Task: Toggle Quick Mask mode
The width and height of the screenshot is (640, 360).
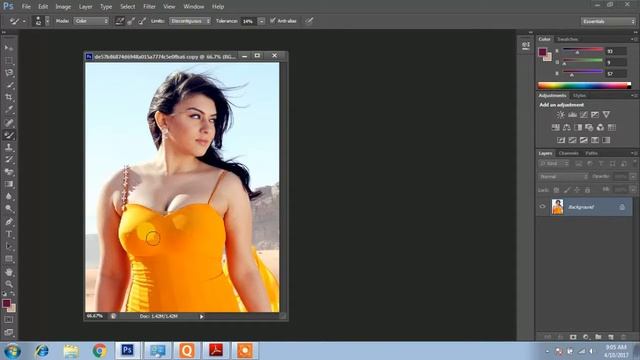Action: point(9,320)
